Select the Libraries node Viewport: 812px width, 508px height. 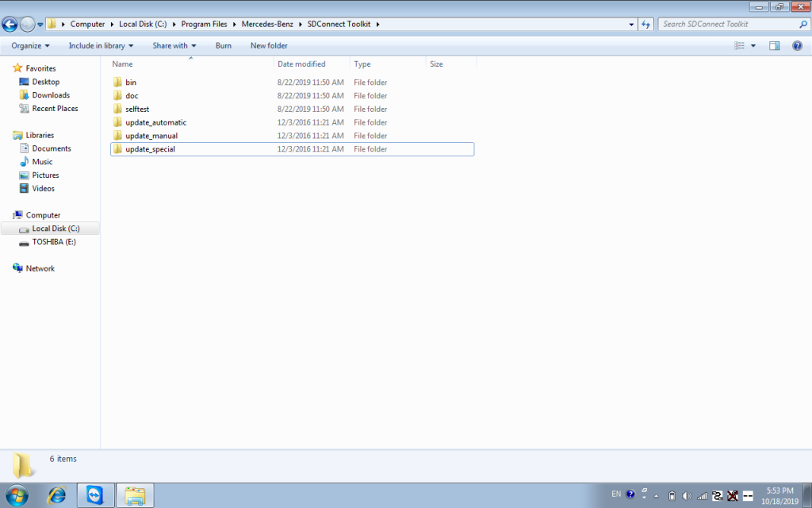point(40,135)
